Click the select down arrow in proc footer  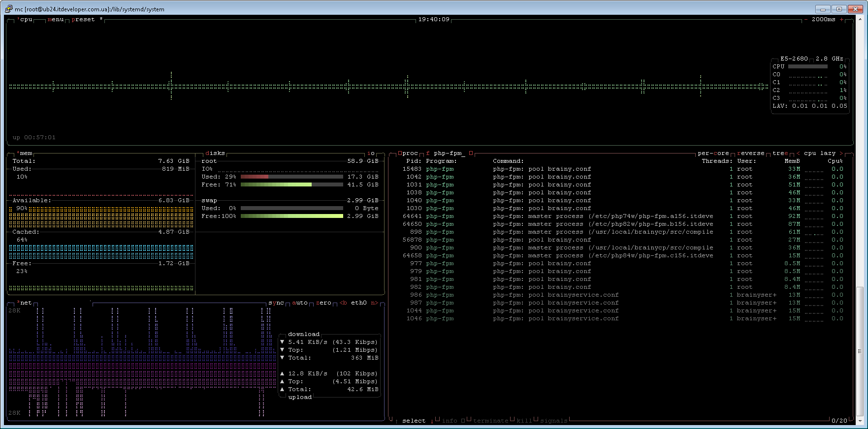click(432, 421)
